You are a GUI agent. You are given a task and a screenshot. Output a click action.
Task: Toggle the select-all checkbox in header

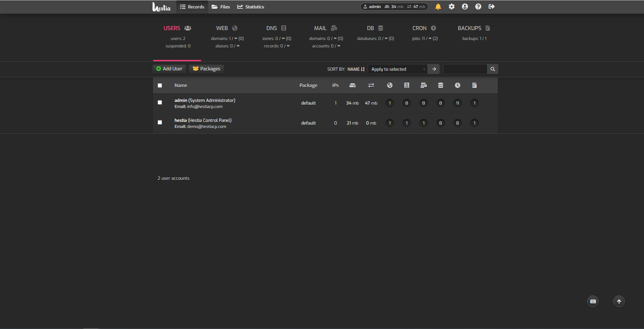pos(160,85)
